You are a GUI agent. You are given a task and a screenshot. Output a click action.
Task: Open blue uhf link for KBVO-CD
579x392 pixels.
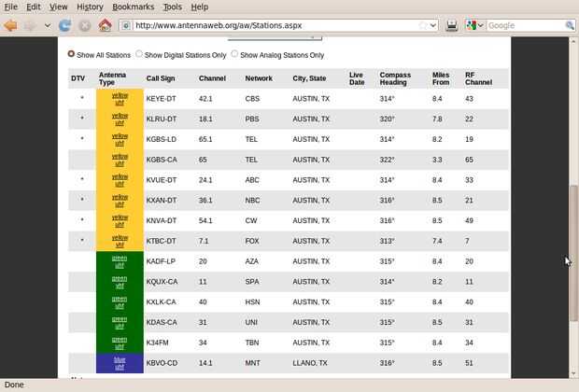click(120, 363)
